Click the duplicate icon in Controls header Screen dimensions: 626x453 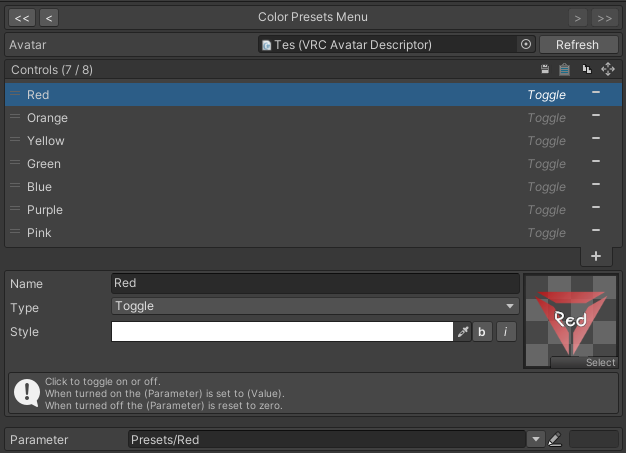(587, 70)
